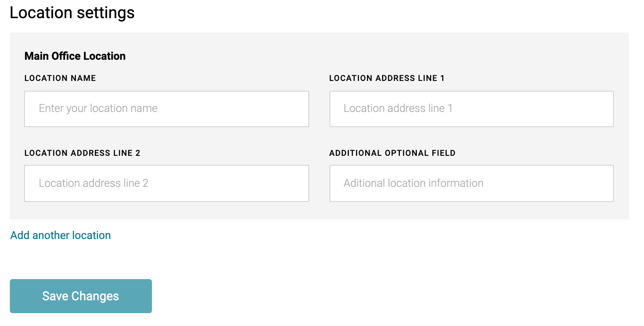Viewport: 644px width, 326px height.
Task: Add a second office location entry
Action: [x=60, y=235]
